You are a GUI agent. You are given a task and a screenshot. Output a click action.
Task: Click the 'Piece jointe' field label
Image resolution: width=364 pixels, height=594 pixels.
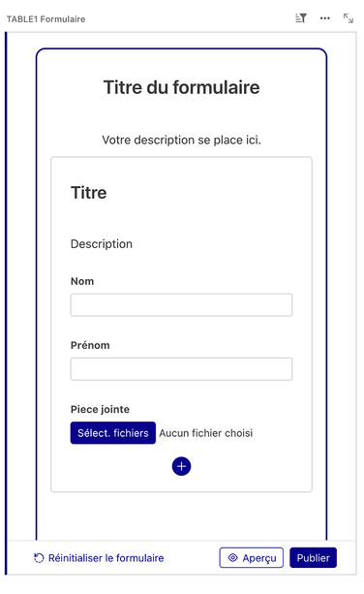tap(100, 409)
